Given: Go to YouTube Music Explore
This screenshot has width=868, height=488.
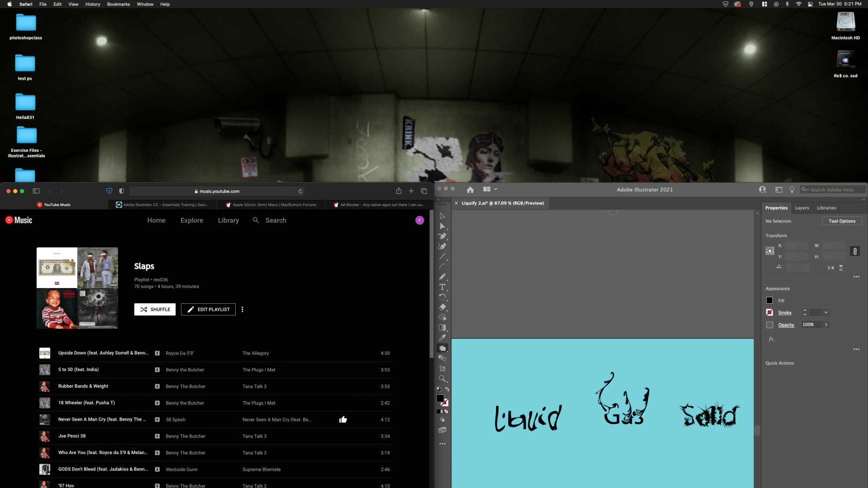Looking at the screenshot, I should click(x=192, y=220).
